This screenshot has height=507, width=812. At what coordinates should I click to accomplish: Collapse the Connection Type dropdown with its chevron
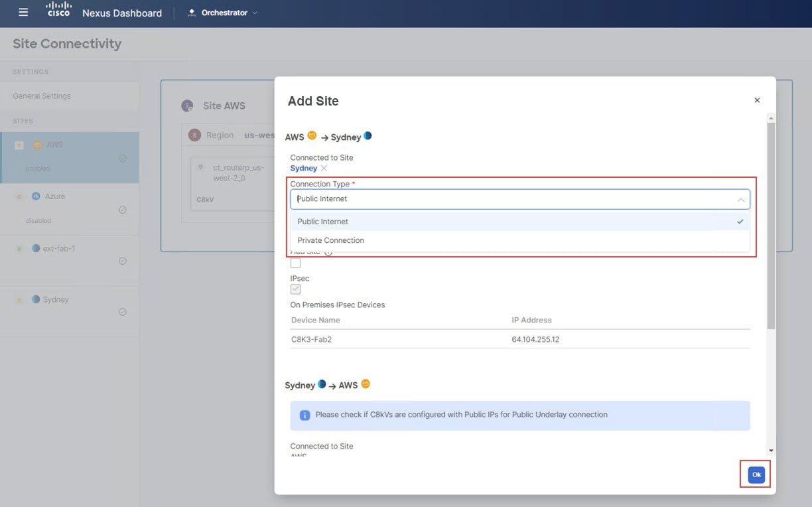click(x=740, y=199)
